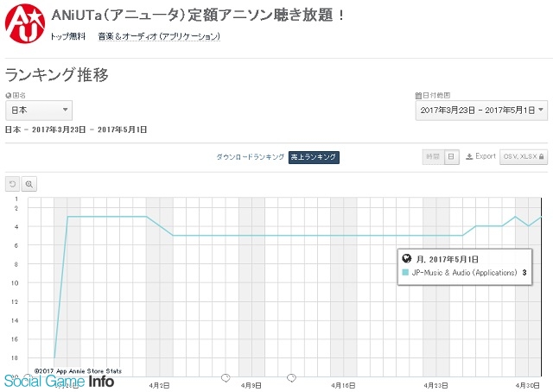The image size is (553, 392).
Task: Click the JP-Music & Audio (Applications) tooltip entry
Action: (x=465, y=273)
